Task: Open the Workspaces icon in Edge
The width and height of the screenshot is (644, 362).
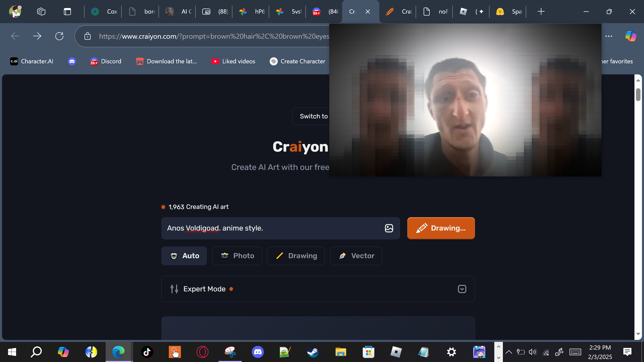Action: click(x=41, y=12)
